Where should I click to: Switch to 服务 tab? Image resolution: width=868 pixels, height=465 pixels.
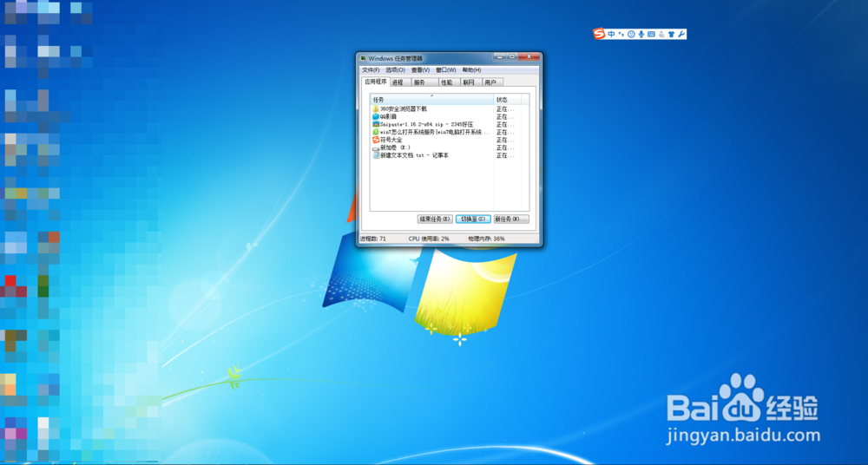424,82
